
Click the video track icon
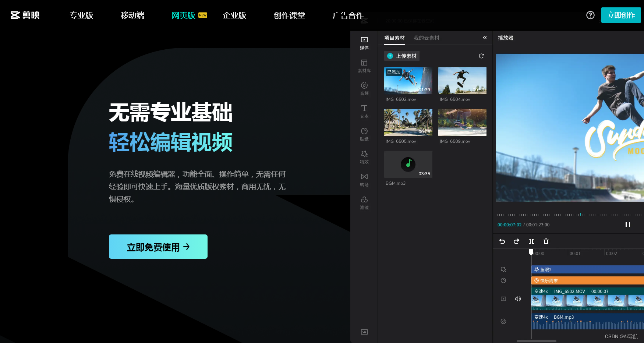point(503,299)
